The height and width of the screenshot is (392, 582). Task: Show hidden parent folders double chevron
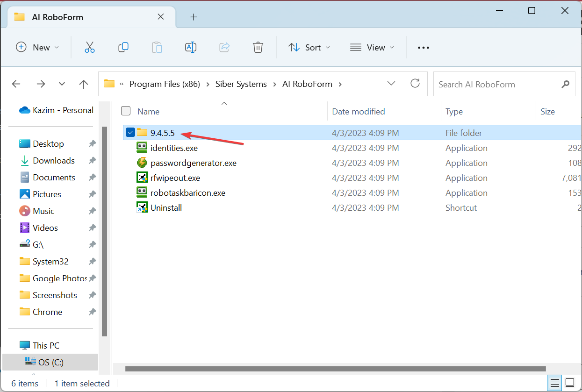(122, 84)
